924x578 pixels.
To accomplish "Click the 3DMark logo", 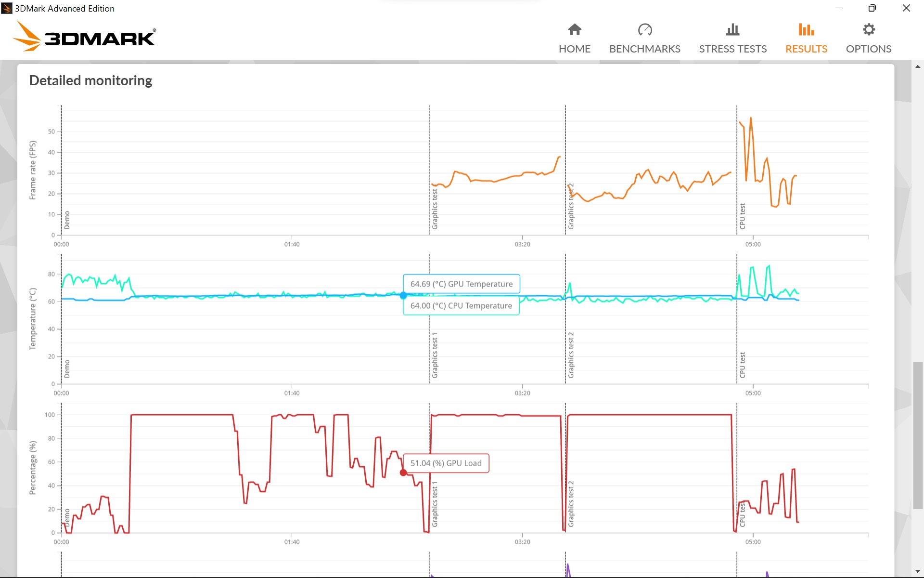I will coord(84,37).
